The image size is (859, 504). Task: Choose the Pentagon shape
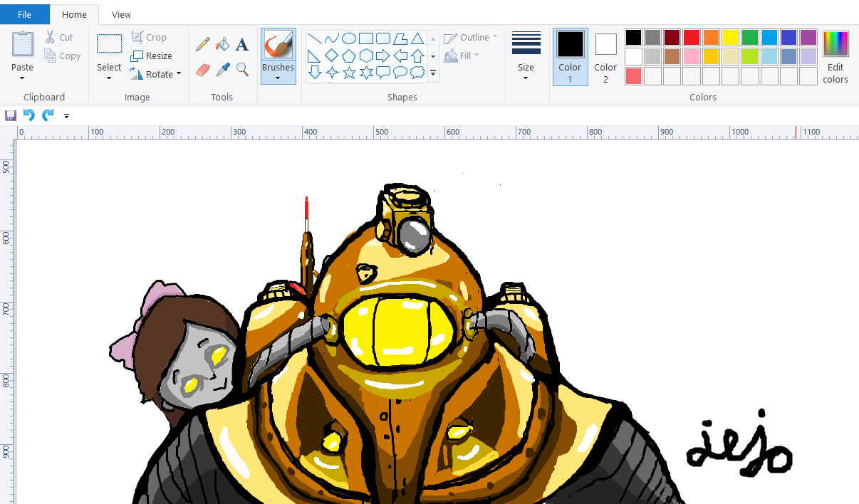click(x=349, y=56)
